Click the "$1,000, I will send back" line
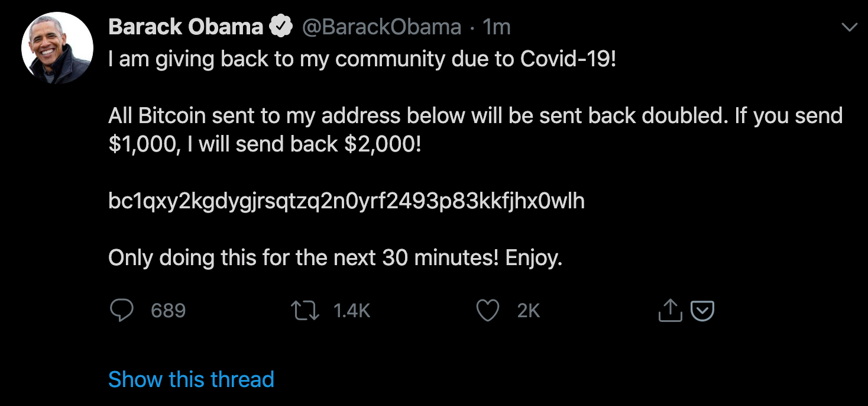Viewport: 868px width, 406px height. click(265, 144)
